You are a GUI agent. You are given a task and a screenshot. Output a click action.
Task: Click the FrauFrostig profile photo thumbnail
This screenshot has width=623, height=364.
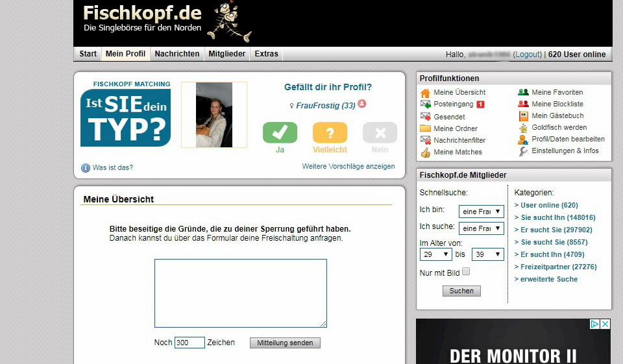[x=214, y=115]
